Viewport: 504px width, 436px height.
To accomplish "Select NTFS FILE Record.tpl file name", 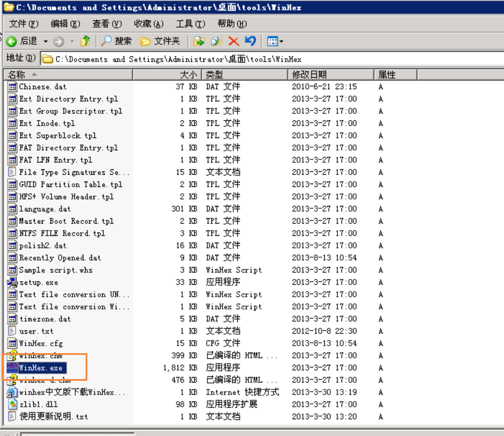I will [x=62, y=234].
